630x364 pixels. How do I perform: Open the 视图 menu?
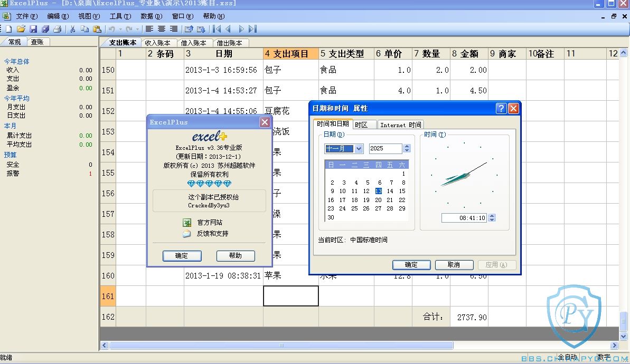coord(89,16)
